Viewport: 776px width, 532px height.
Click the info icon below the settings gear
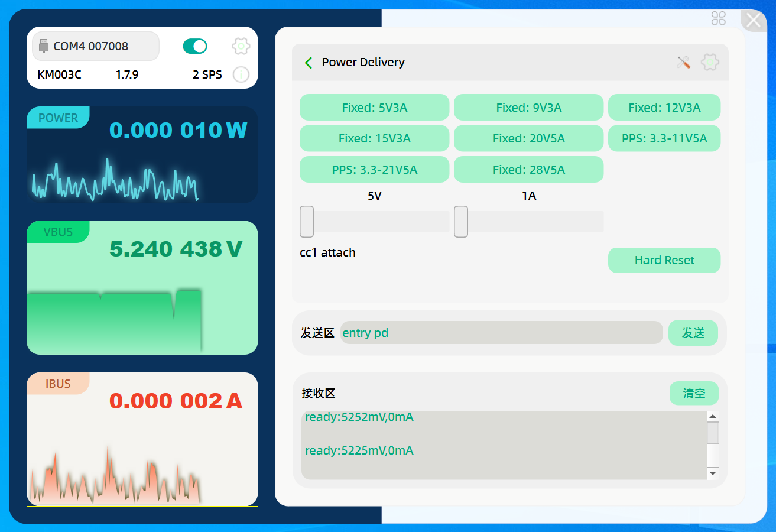point(241,74)
